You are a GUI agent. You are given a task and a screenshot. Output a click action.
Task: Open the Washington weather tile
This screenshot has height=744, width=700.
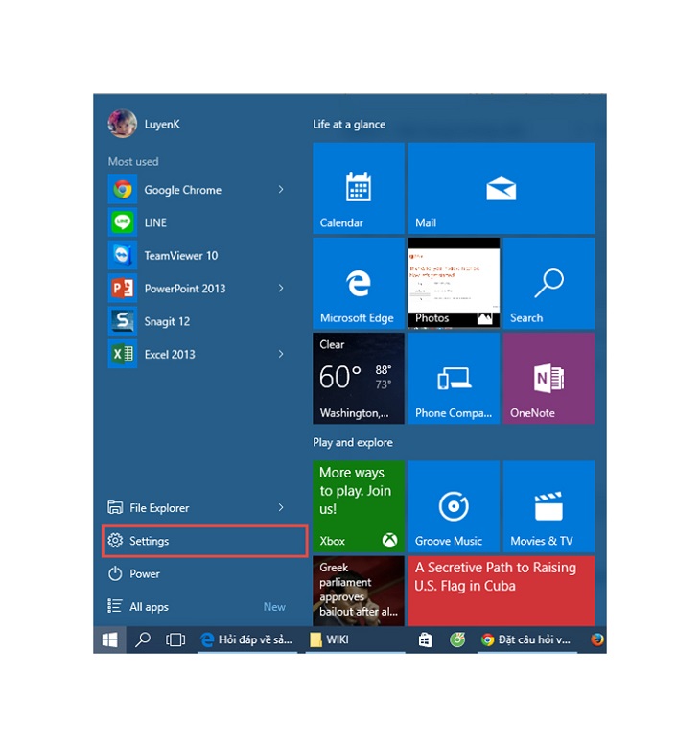tap(358, 378)
